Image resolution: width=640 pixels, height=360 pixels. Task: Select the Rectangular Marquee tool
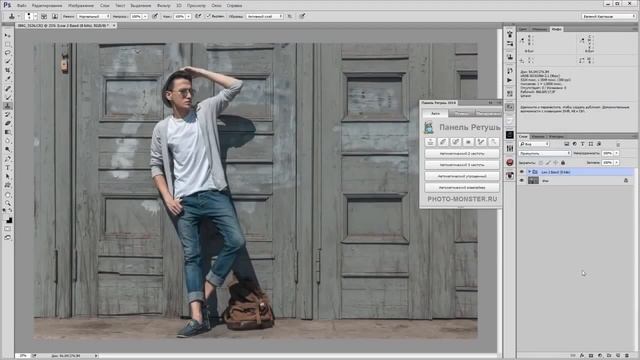pyautogui.click(x=8, y=44)
